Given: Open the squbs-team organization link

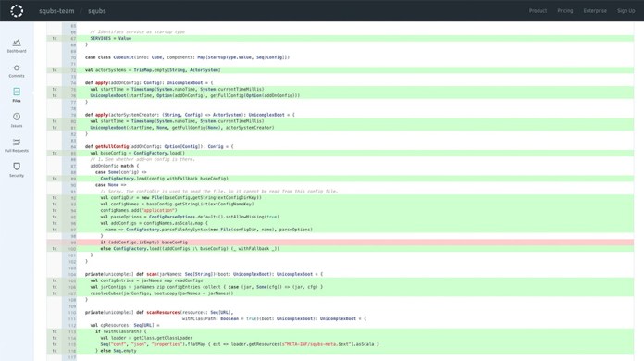Looking at the screenshot, I should [x=56, y=11].
